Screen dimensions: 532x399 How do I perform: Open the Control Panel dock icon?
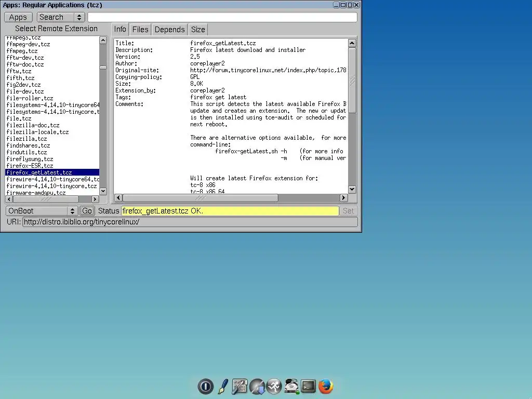click(x=240, y=387)
